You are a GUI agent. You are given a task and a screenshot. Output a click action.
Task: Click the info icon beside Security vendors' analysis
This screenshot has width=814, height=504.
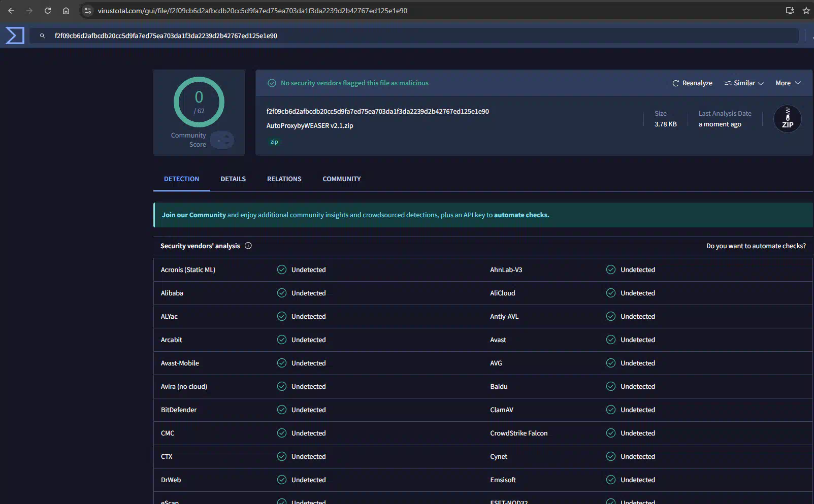[x=248, y=246]
